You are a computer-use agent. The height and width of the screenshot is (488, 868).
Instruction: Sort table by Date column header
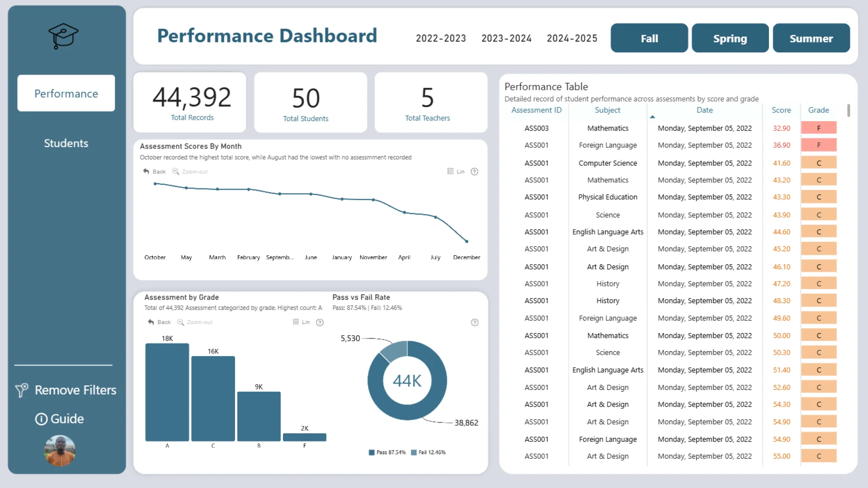point(704,110)
